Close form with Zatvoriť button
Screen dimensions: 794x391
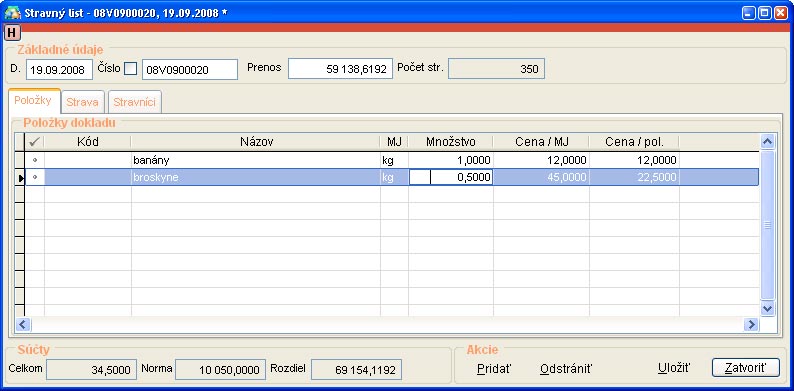(x=745, y=368)
